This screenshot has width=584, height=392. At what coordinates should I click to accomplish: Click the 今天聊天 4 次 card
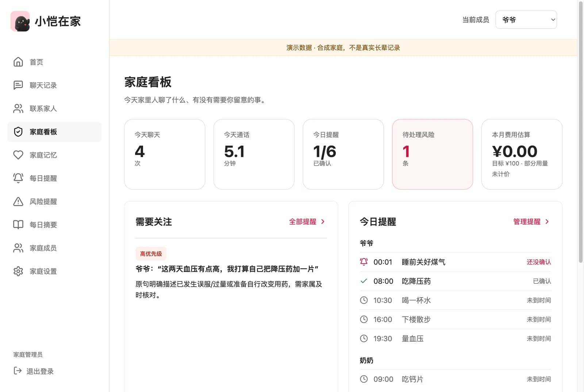165,154
